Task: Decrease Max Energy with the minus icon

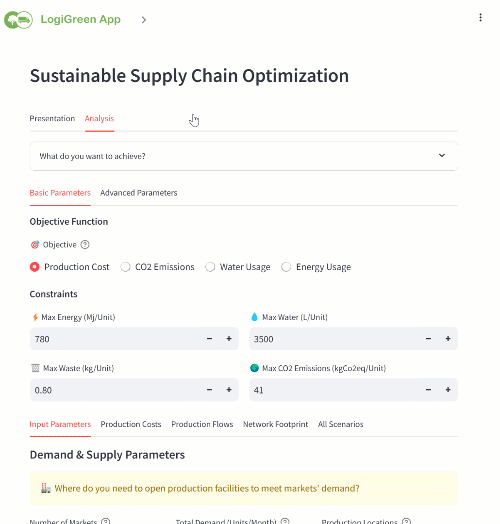Action: (210, 339)
